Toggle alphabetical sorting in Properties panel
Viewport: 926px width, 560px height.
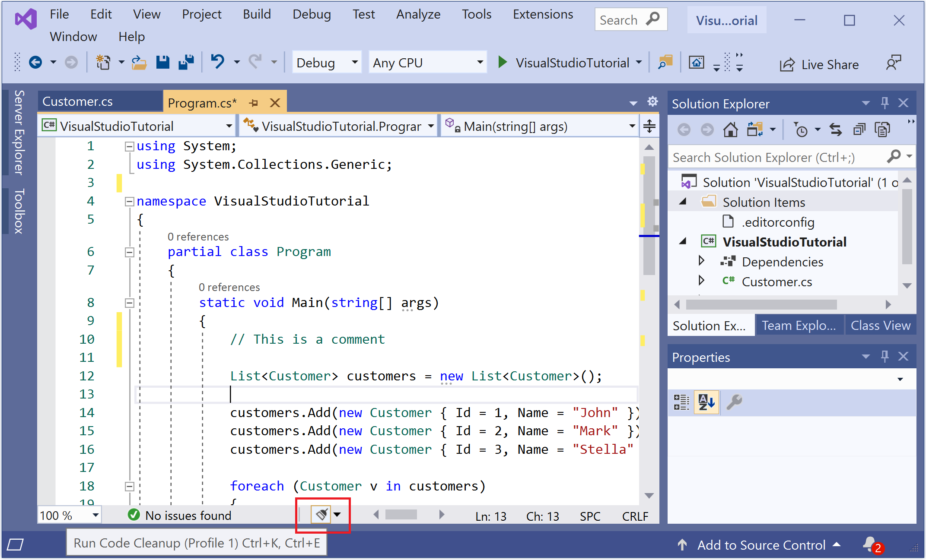[x=706, y=402]
